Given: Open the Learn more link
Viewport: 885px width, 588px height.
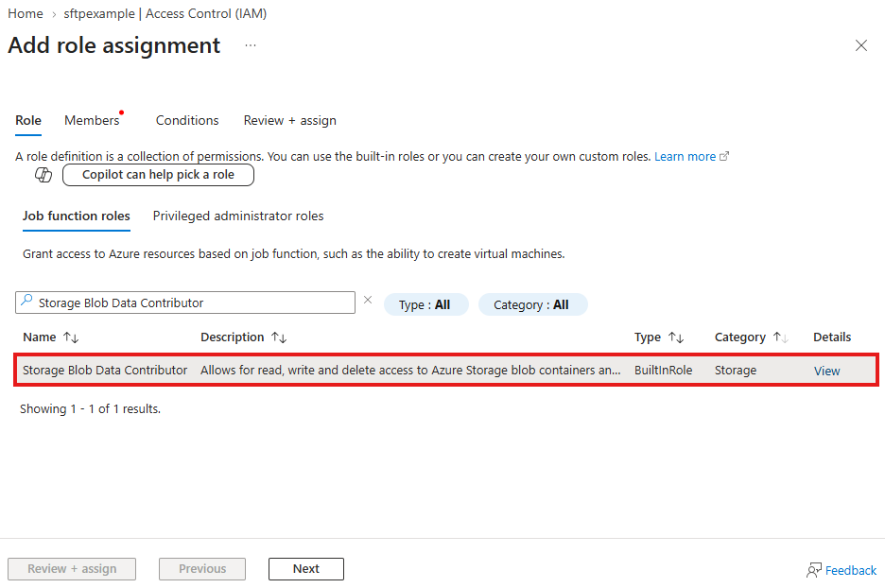Looking at the screenshot, I should (691, 156).
